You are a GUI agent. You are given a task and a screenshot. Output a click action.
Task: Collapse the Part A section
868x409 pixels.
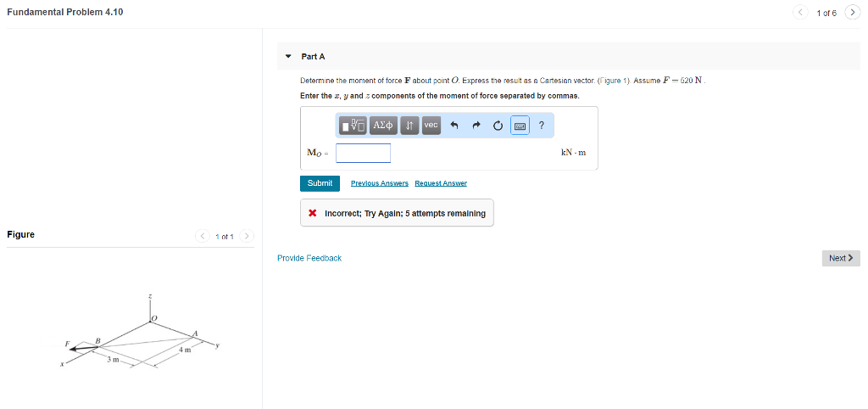[287, 57]
